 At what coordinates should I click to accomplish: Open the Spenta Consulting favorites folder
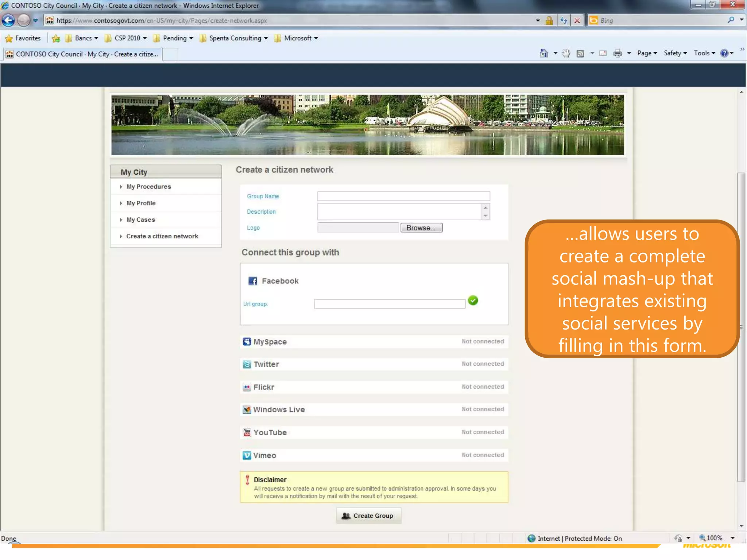(234, 38)
